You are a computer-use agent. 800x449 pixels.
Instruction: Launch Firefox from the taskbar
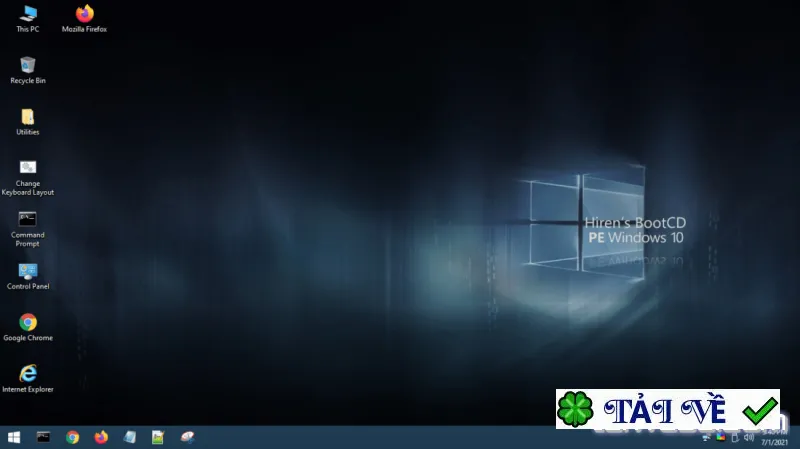pyautogui.click(x=101, y=437)
